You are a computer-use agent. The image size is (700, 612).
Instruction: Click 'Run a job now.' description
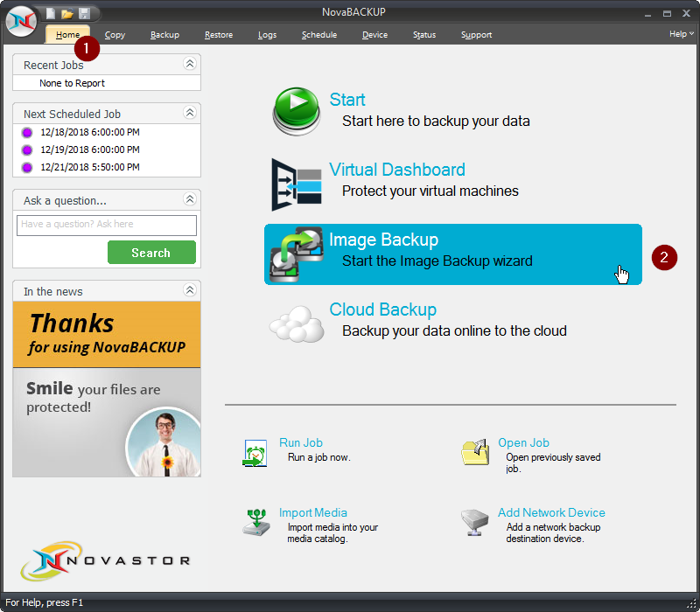(x=319, y=457)
